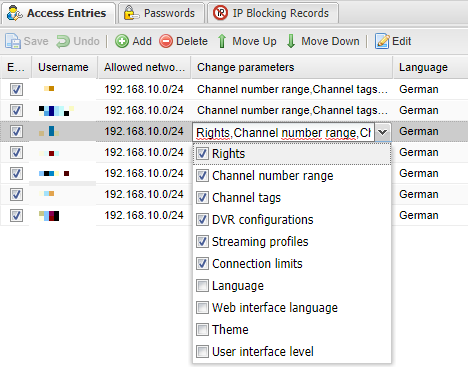Screen dimensions: 468x392
Task: Sort by Enabled column header
Action: coord(16,67)
